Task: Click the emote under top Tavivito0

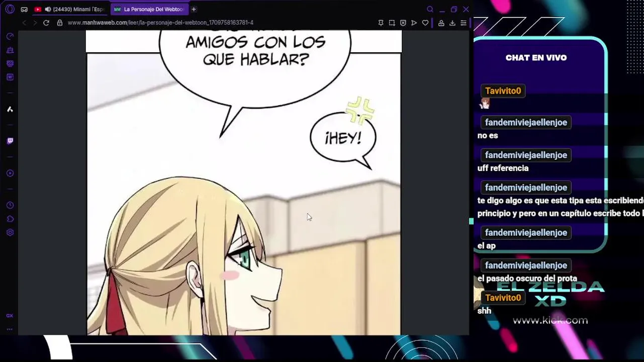Action: point(485,104)
